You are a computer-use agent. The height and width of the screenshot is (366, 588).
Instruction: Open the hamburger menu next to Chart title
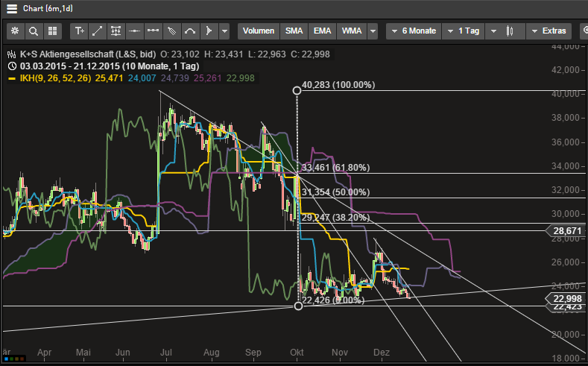(x=12, y=9)
